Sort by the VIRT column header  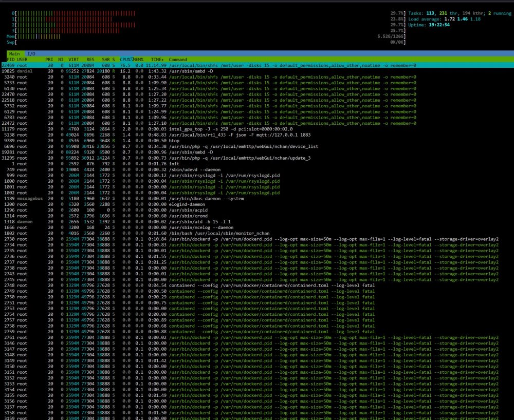[x=74, y=60]
